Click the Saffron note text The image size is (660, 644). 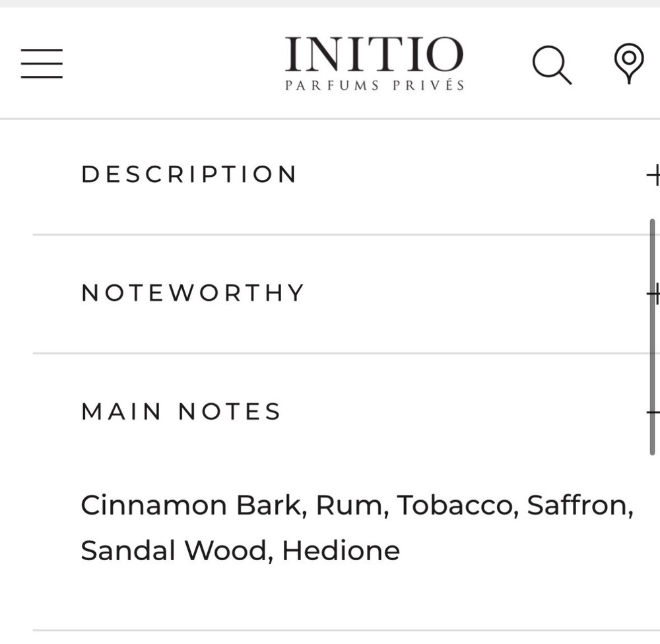tap(579, 506)
